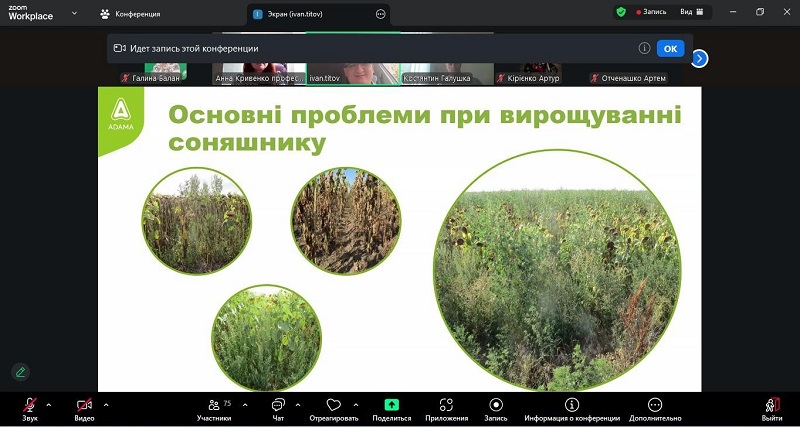Unmute microphone with the Звук button
800x427 pixels.
tap(29, 406)
